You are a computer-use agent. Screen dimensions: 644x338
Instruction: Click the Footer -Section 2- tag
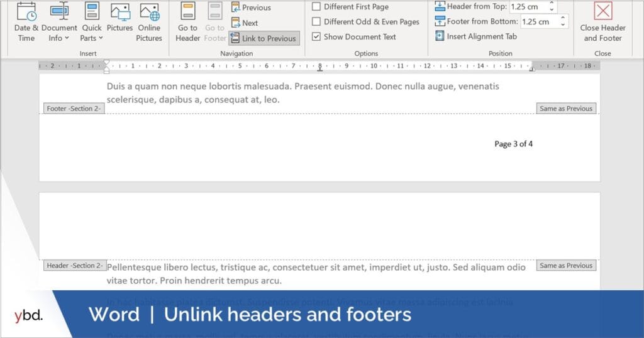tap(74, 108)
